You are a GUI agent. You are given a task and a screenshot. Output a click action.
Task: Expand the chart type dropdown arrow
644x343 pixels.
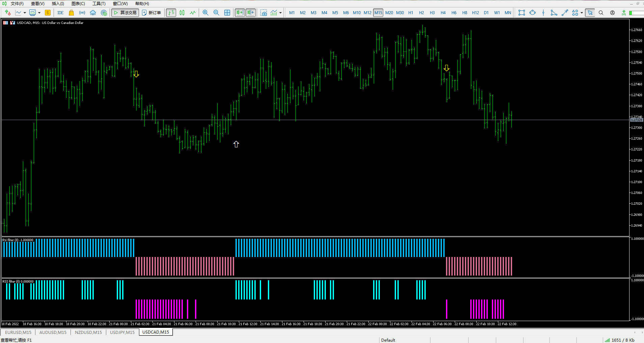pos(25,13)
